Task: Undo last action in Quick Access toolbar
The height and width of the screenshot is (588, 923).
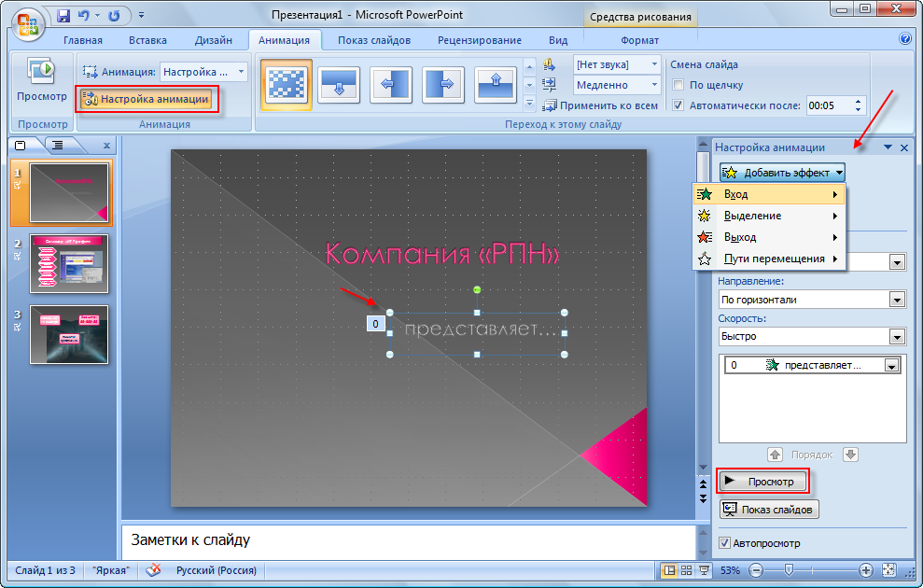Action: pos(84,15)
